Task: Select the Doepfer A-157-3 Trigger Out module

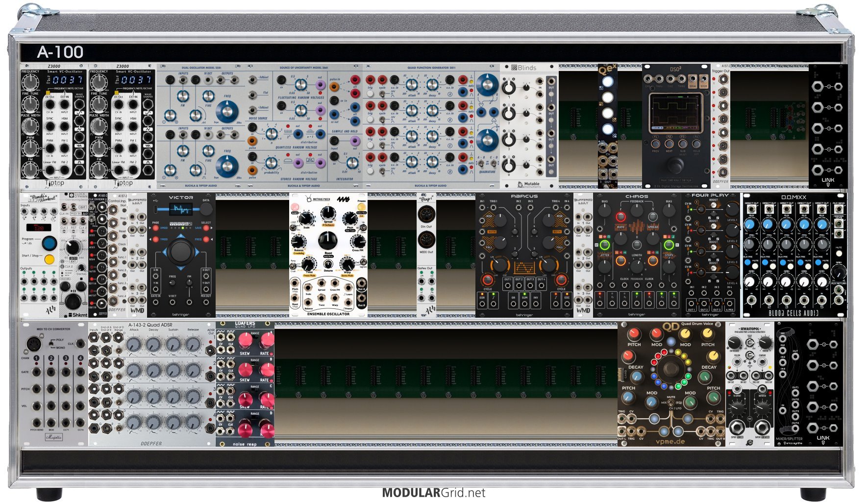Action: click(x=720, y=126)
